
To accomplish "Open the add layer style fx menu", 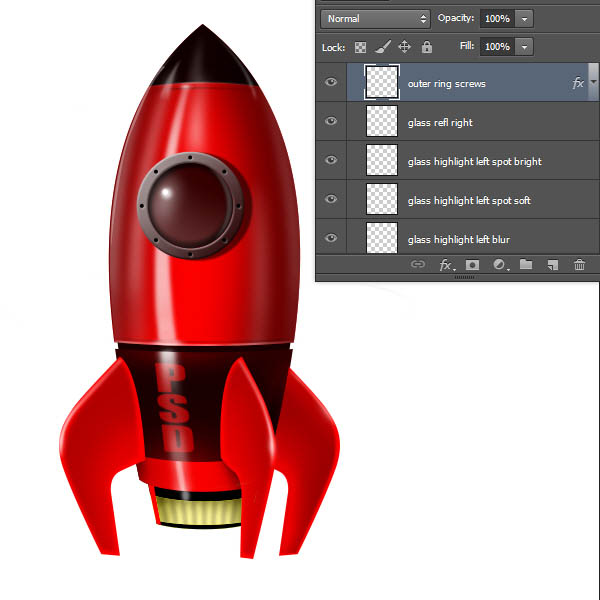I will [x=446, y=265].
